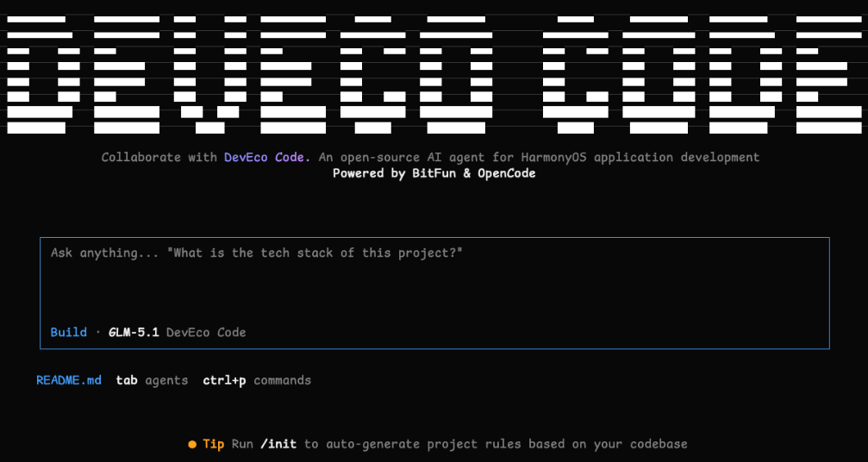Click the final E letter of the CODE logo

pyautogui.click(x=829, y=75)
